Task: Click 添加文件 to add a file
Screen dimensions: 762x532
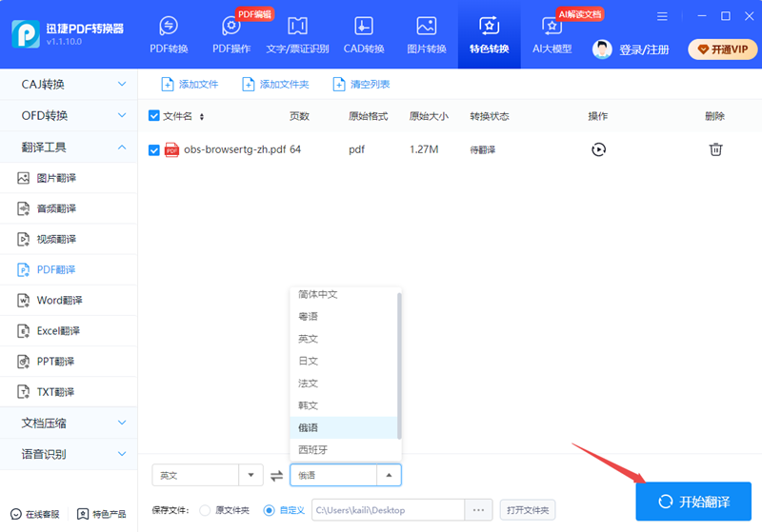Action: 190,85
